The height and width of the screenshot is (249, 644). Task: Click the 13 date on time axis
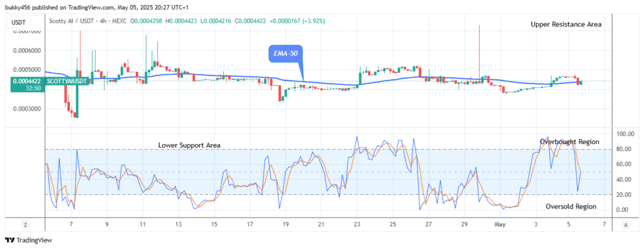click(x=178, y=224)
